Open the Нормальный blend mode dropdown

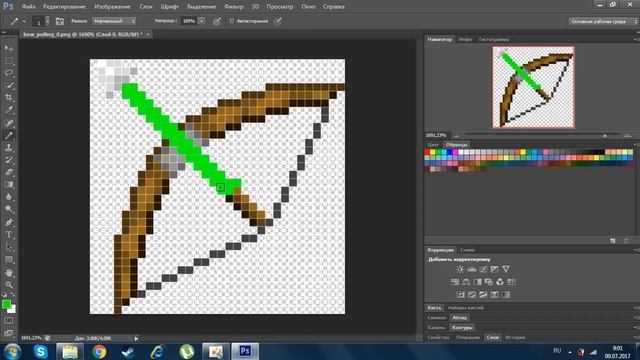(x=113, y=21)
